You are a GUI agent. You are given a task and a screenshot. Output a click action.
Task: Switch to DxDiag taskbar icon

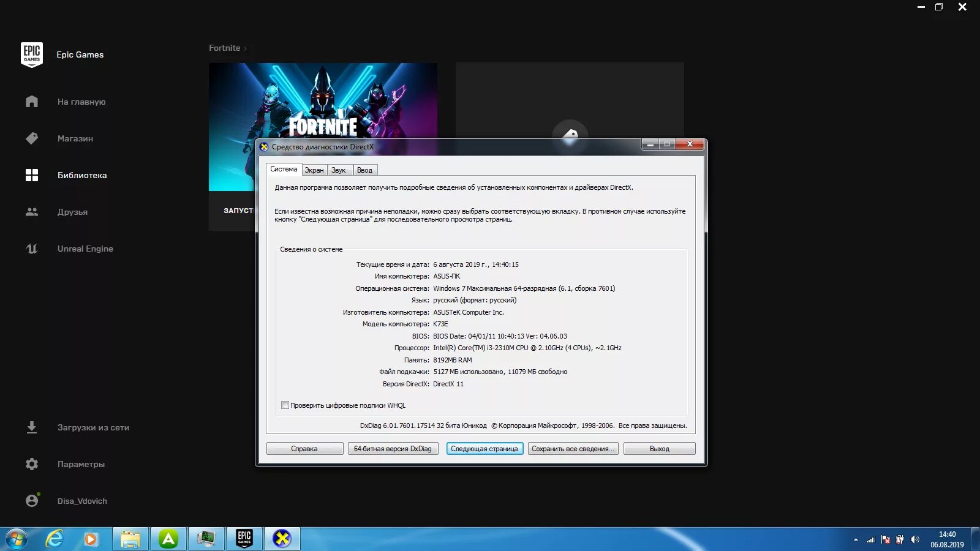point(282,539)
